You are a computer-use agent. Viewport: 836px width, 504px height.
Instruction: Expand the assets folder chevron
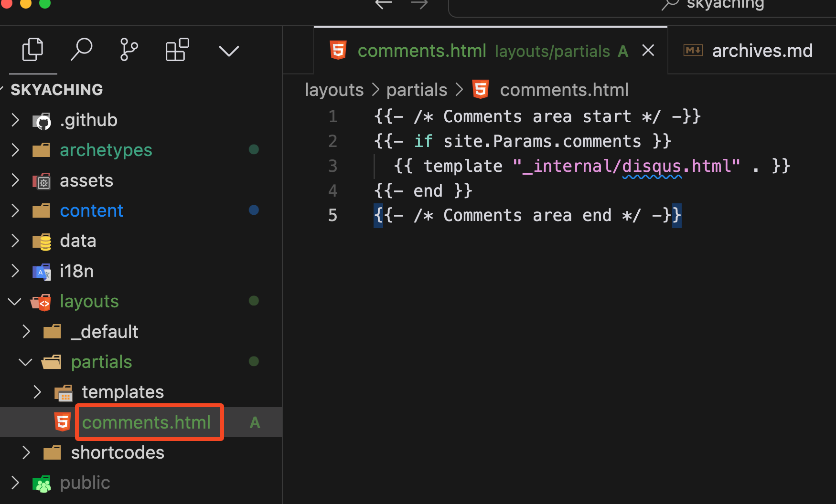click(15, 180)
